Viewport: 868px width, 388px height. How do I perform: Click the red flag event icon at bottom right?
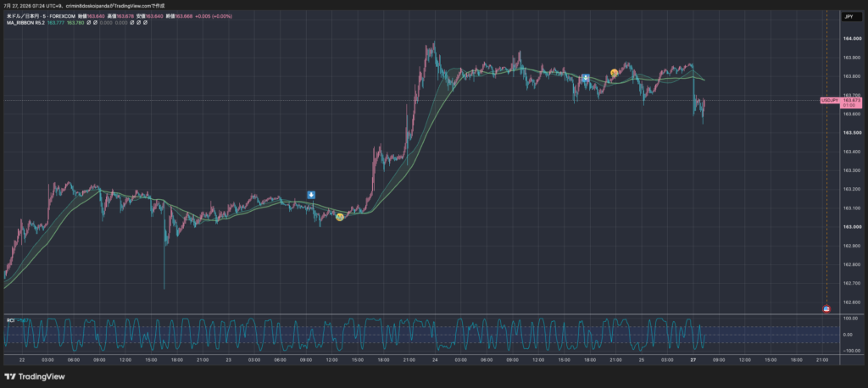(826, 309)
